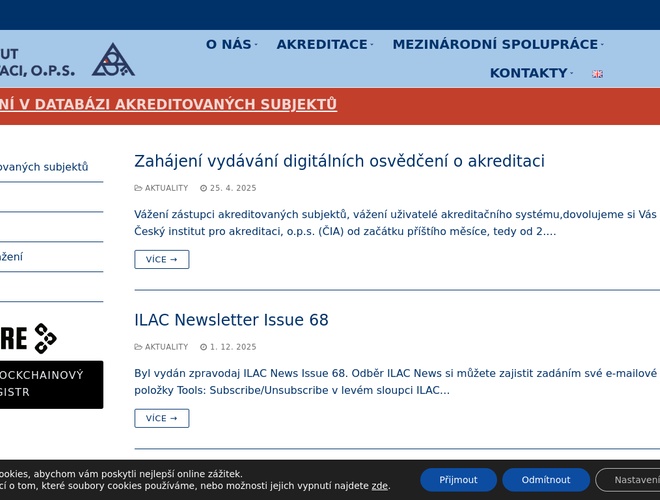Click the blockchain register diamond logo
Screen dimensions: 660x500
coord(45,338)
